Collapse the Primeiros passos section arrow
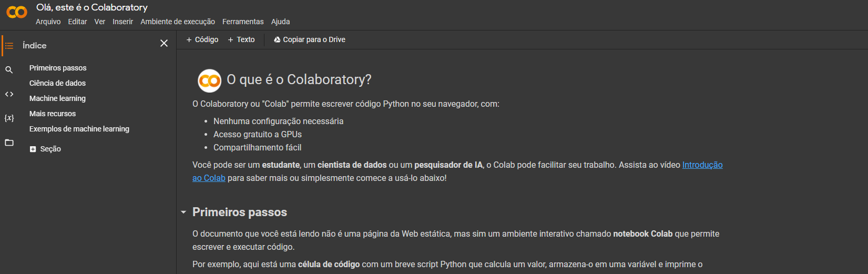The height and width of the screenshot is (274, 868). (x=183, y=212)
